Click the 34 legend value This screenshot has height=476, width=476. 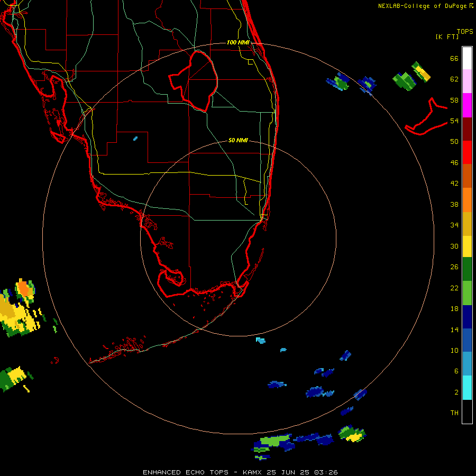tap(454, 225)
